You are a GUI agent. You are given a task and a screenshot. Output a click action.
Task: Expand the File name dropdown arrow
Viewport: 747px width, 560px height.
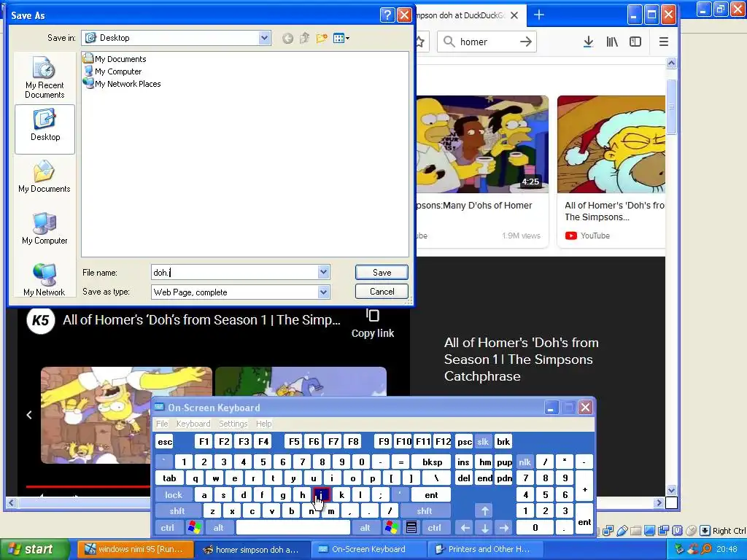323,273
